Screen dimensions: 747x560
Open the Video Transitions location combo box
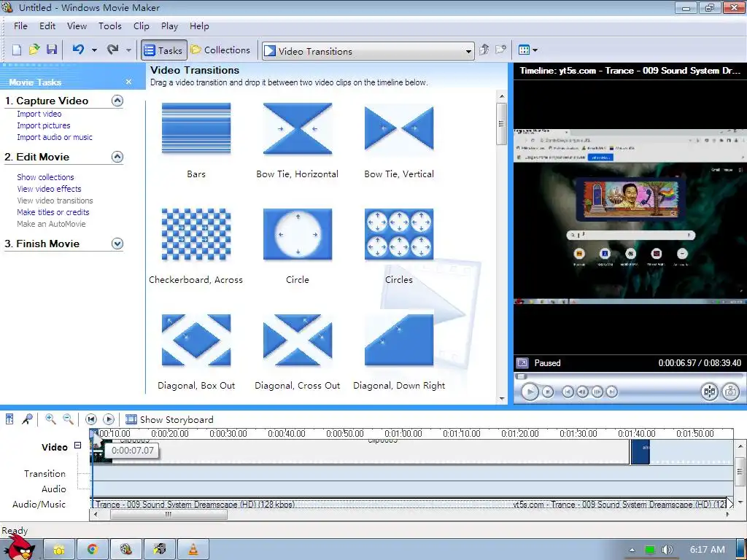click(x=368, y=51)
